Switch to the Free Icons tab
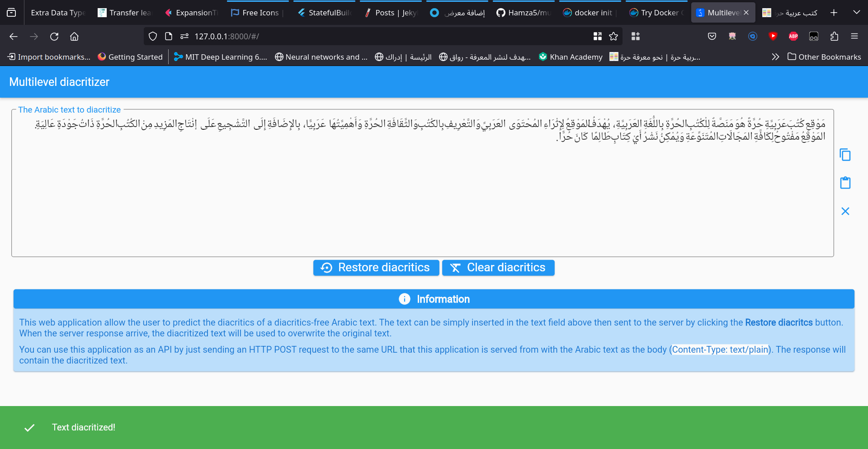This screenshot has height=449, width=868. click(x=258, y=13)
